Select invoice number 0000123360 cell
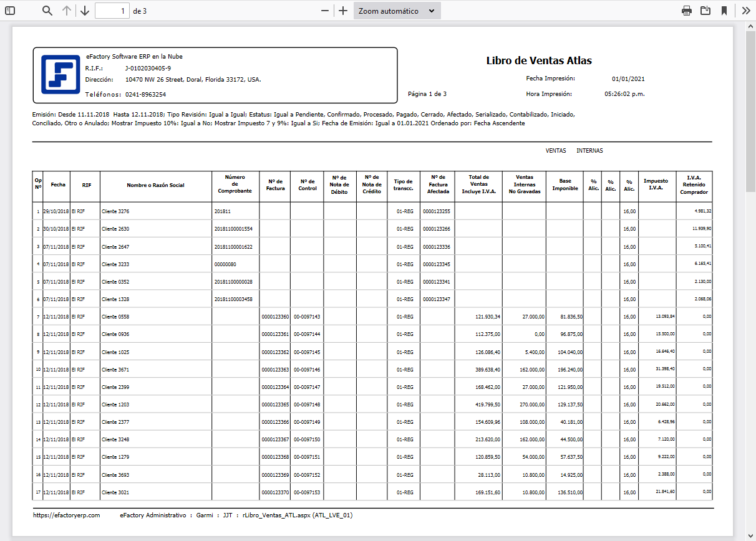This screenshot has height=541, width=756. [x=275, y=317]
